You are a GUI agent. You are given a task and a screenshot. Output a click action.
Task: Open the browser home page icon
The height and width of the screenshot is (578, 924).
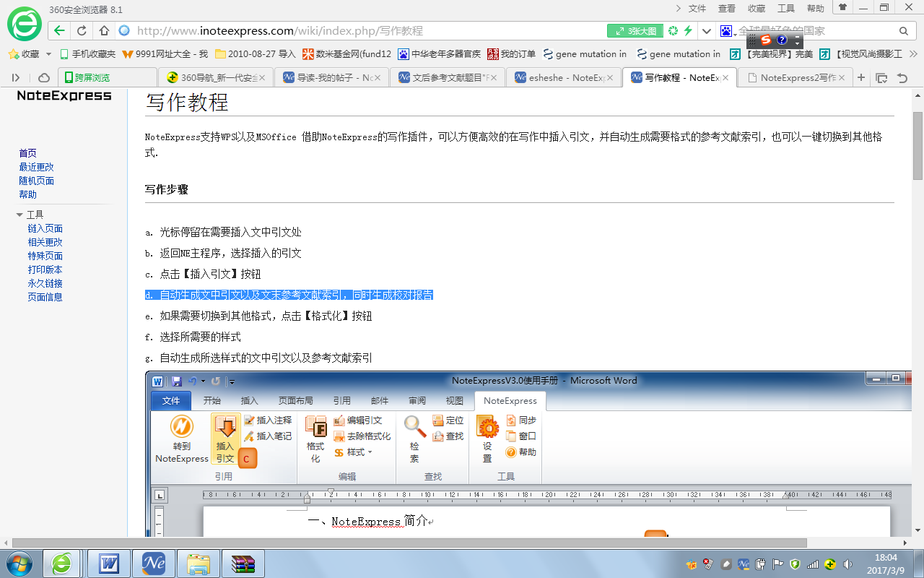click(104, 31)
